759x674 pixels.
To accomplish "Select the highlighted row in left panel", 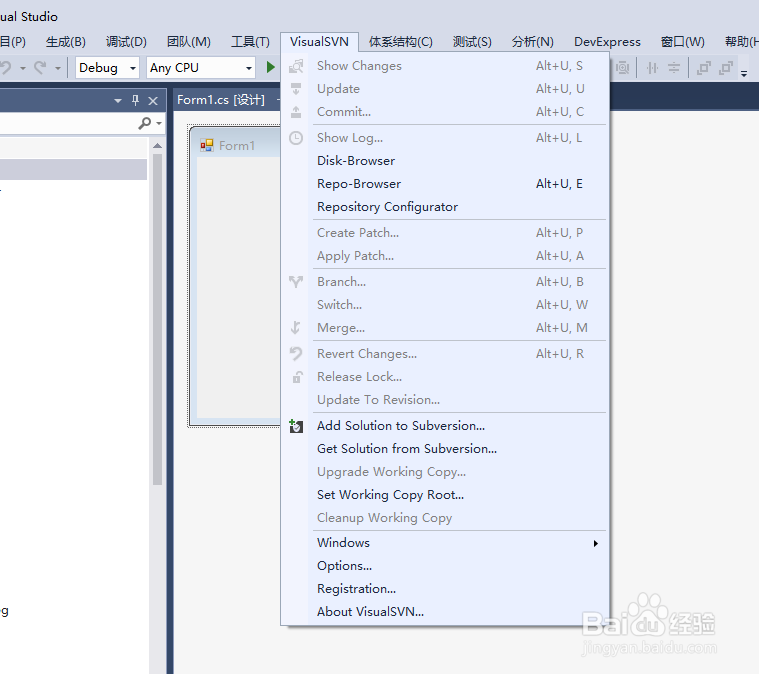I will (73, 169).
